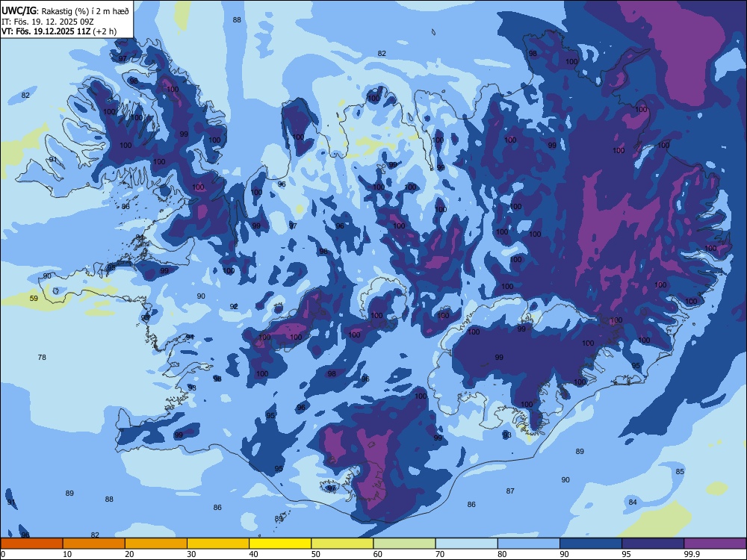Click the legend tick label '80'
This screenshot has width=747, height=560.
pos(502,554)
